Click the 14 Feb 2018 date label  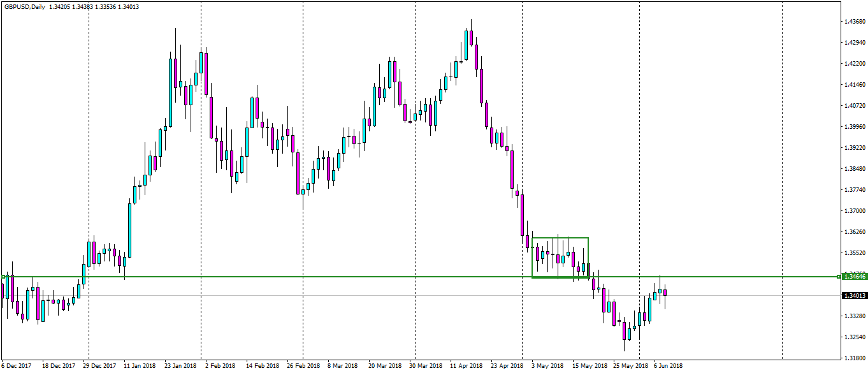pos(263,366)
